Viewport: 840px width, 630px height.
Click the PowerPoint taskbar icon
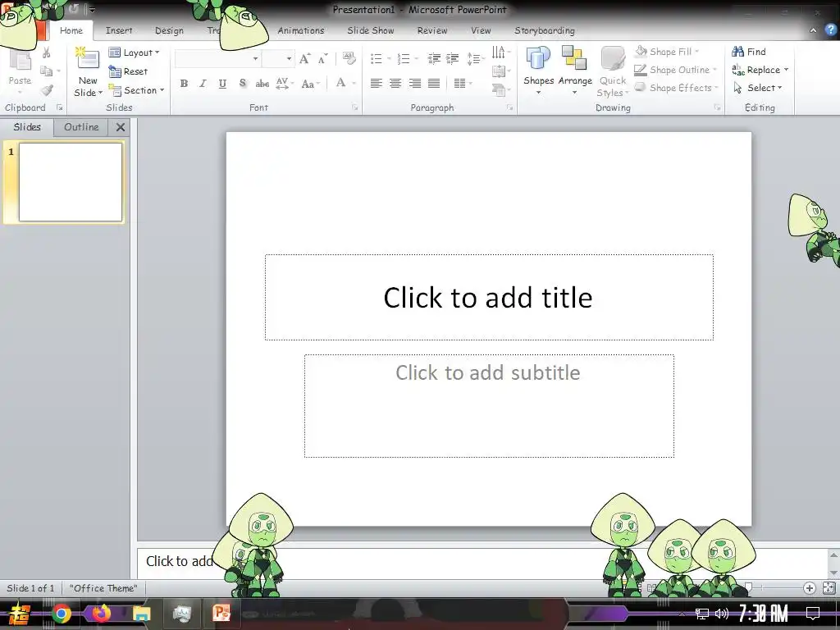[221, 614]
